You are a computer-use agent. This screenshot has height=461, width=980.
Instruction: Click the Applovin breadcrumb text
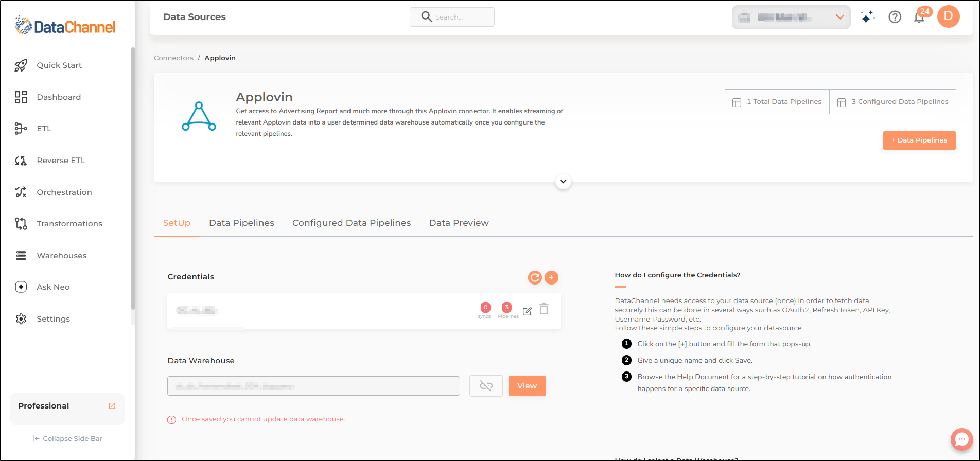(220, 58)
